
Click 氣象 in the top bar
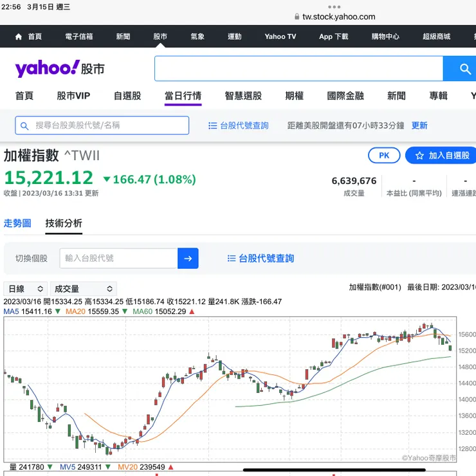pyautogui.click(x=197, y=37)
